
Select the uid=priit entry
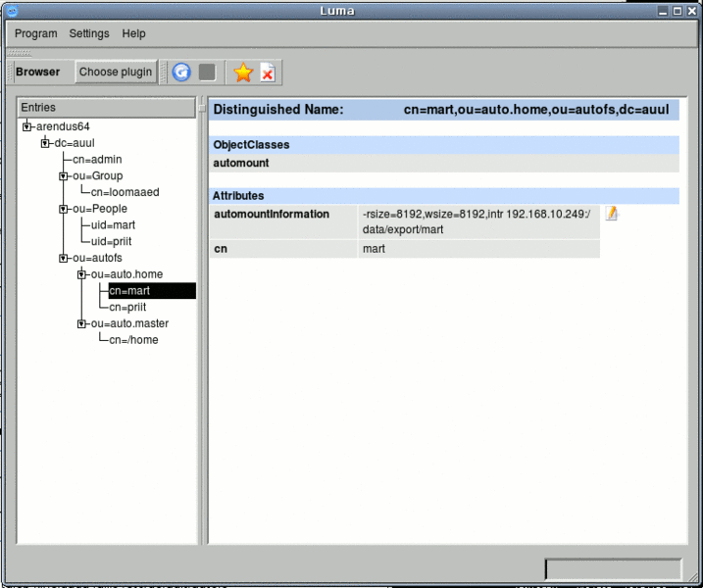coord(111,241)
